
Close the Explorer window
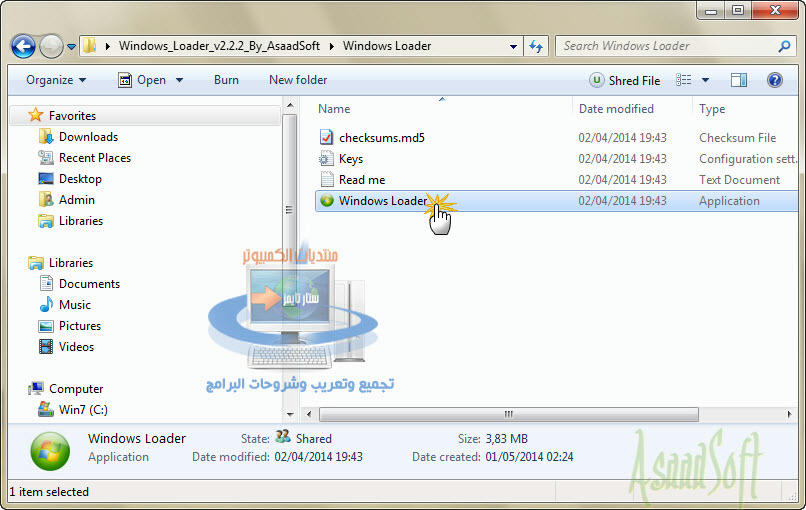pyautogui.click(x=775, y=10)
